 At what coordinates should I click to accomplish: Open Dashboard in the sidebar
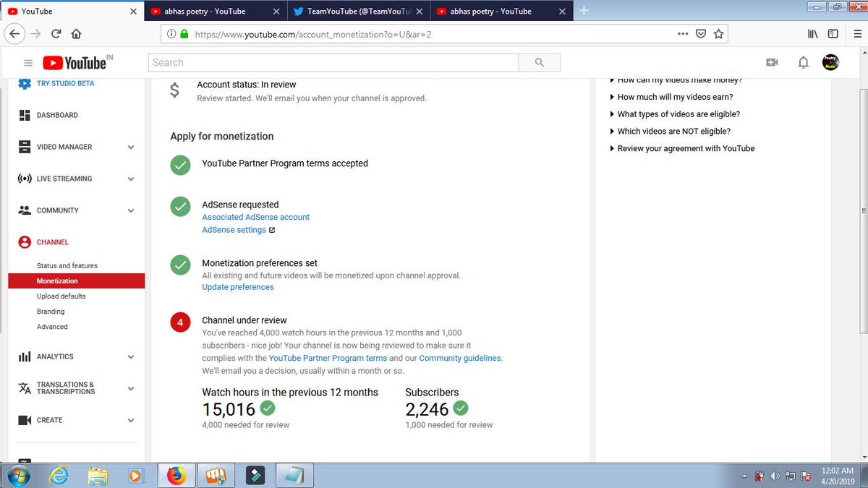57,115
